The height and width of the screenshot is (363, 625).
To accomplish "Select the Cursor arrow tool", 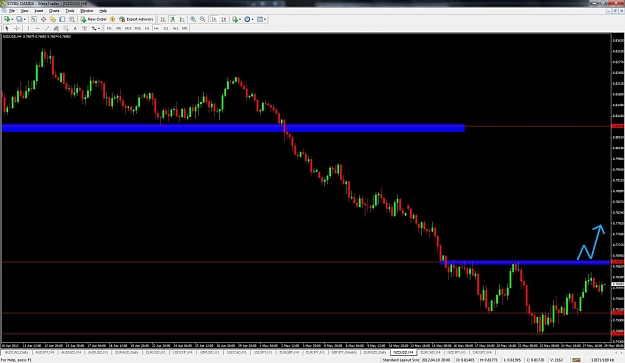I will (7, 28).
